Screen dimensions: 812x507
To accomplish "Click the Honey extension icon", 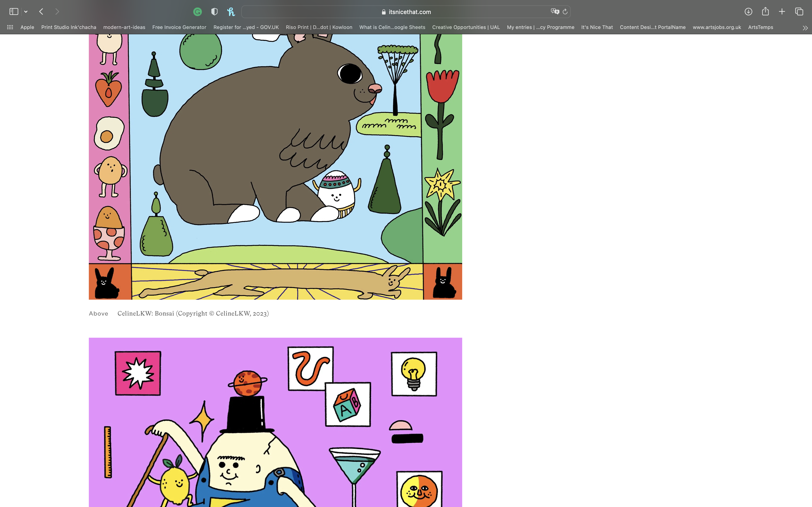I will click(x=231, y=12).
